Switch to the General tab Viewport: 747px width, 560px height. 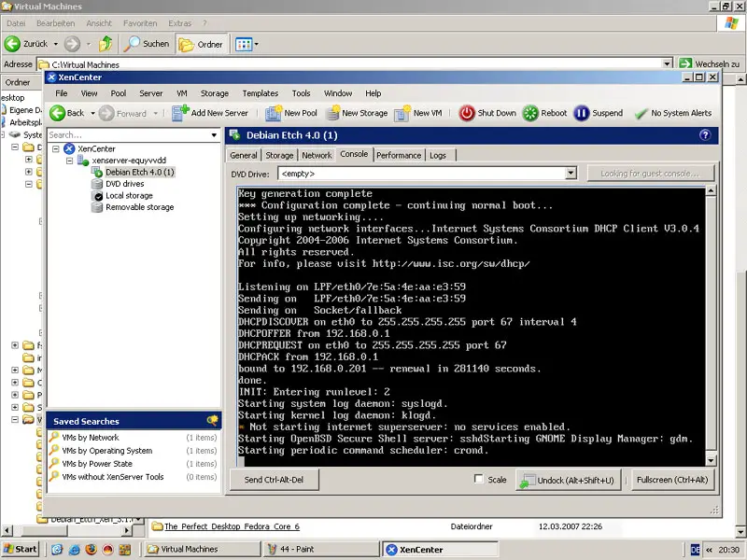(x=244, y=155)
